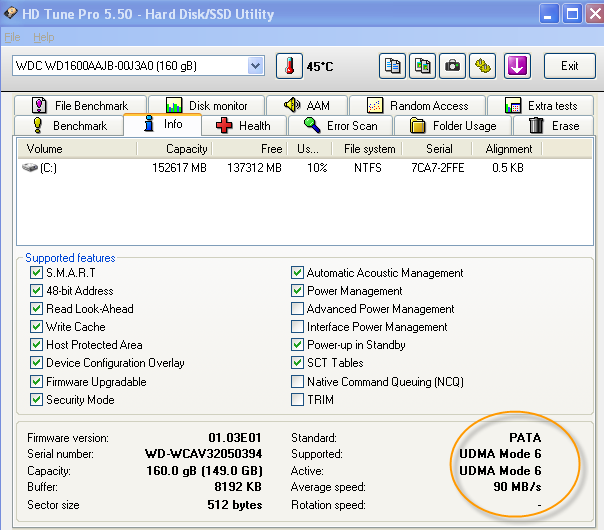Click HD Tune app icon in title bar
604x530 pixels.
[x=10, y=13]
